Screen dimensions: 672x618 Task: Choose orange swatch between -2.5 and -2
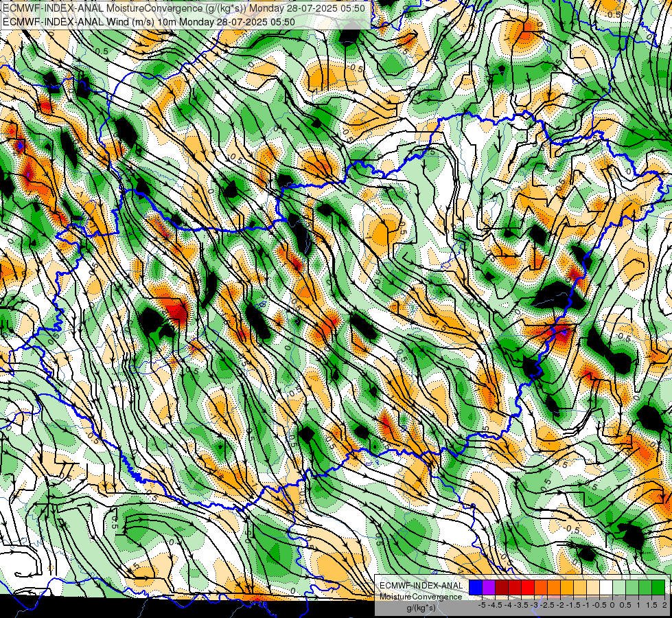pyautogui.click(x=554, y=588)
